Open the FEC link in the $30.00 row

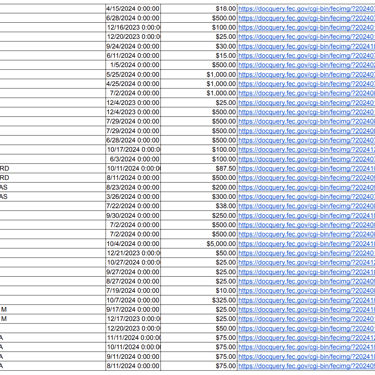coord(307,46)
